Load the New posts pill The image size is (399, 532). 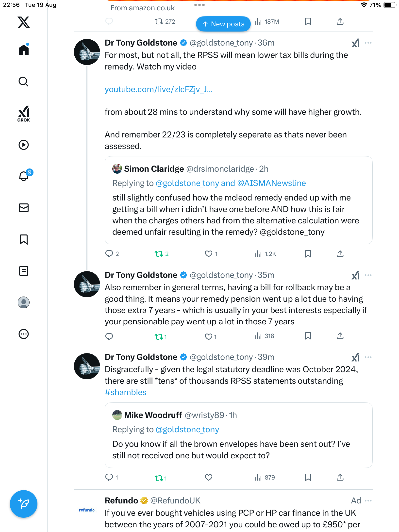click(x=223, y=24)
